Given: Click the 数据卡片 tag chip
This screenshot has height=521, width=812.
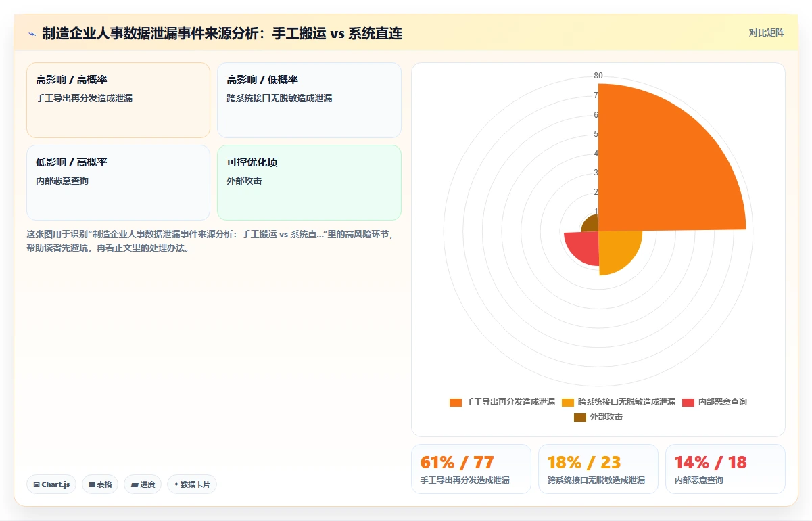Looking at the screenshot, I should click(192, 484).
